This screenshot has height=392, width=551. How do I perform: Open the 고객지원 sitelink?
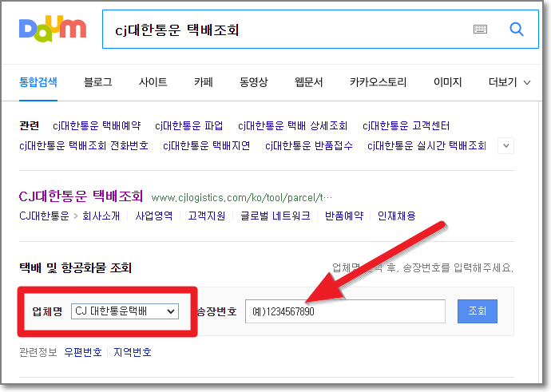(207, 216)
